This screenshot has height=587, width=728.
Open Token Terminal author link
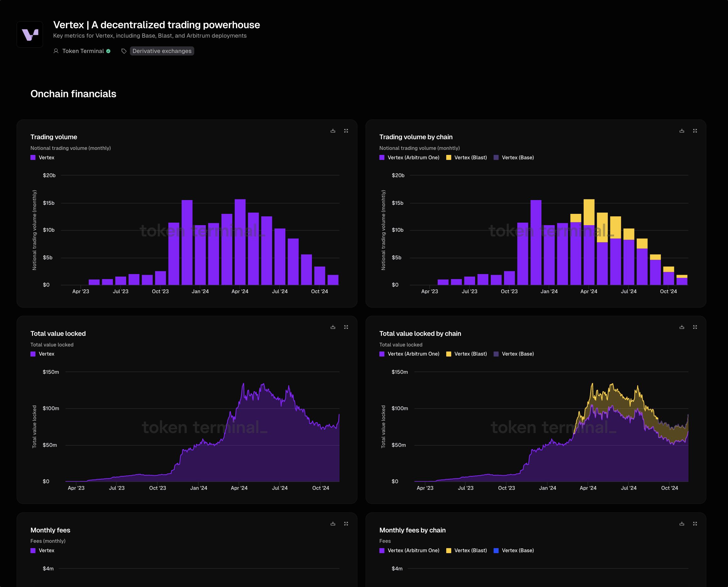83,51
